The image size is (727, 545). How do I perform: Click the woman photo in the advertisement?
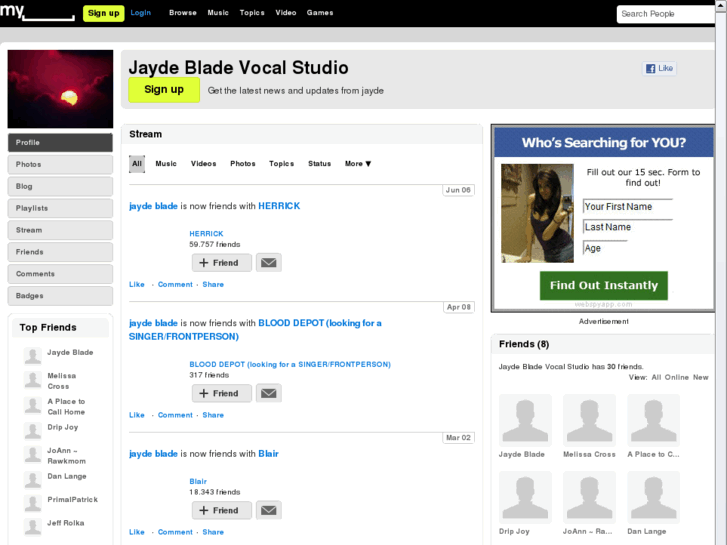537,213
